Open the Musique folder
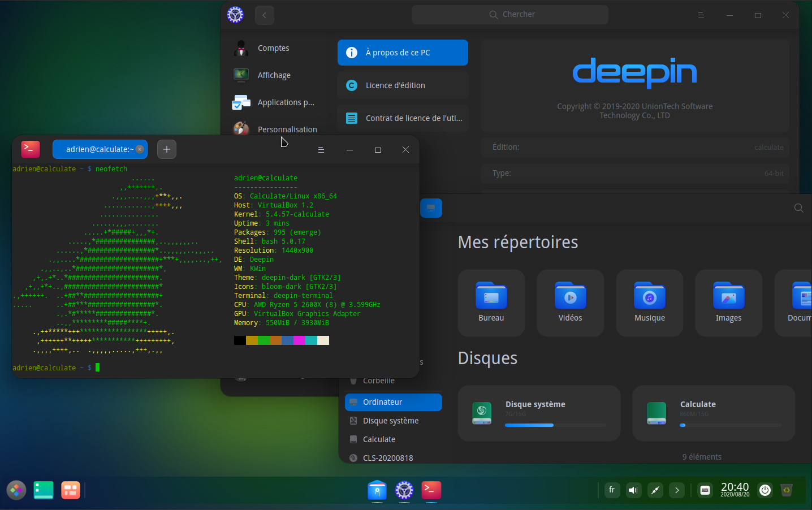The image size is (812, 510). point(650,302)
